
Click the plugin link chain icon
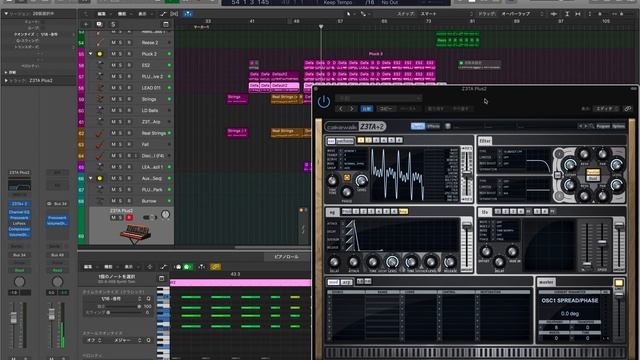[x=628, y=109]
